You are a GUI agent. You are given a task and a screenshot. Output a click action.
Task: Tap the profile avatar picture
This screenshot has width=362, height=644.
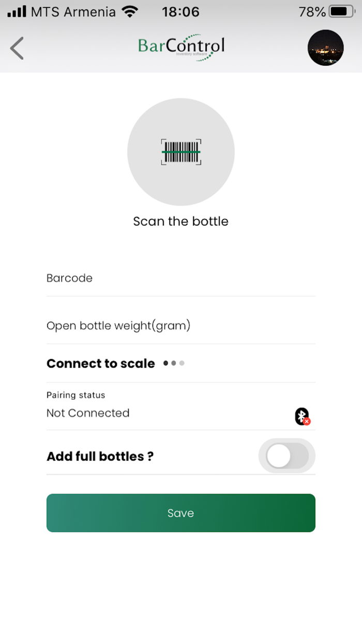click(326, 48)
